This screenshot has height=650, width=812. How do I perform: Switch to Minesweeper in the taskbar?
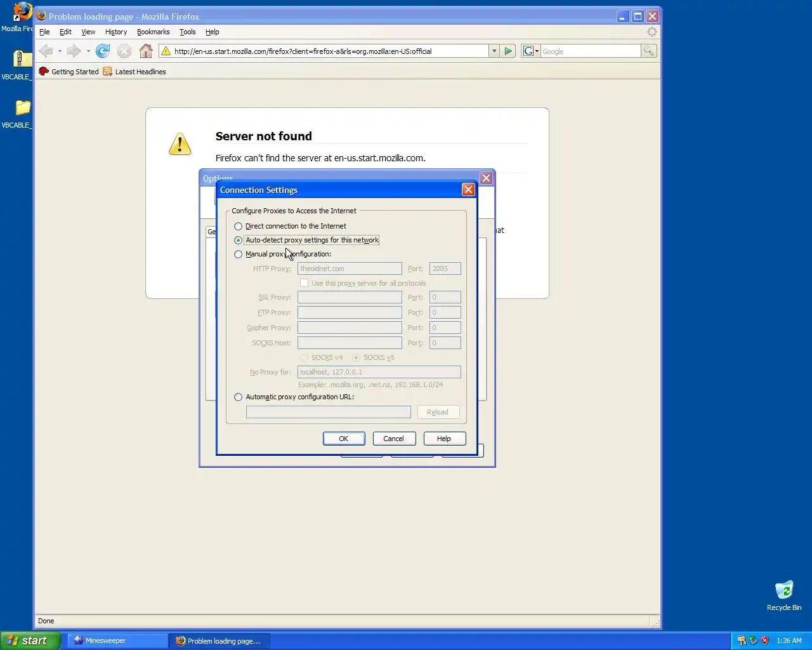click(117, 640)
